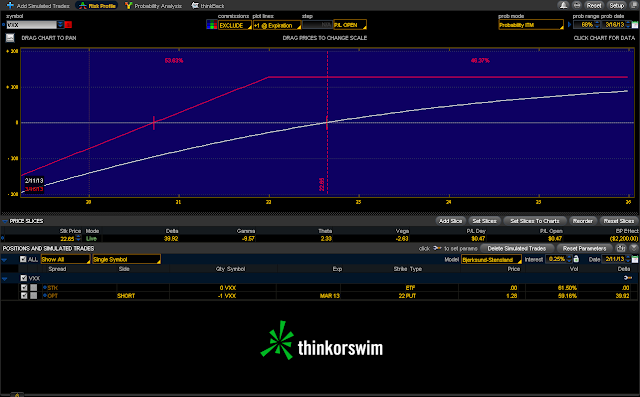
Task: Toggle the STK row checkbox
Action: coord(24,288)
